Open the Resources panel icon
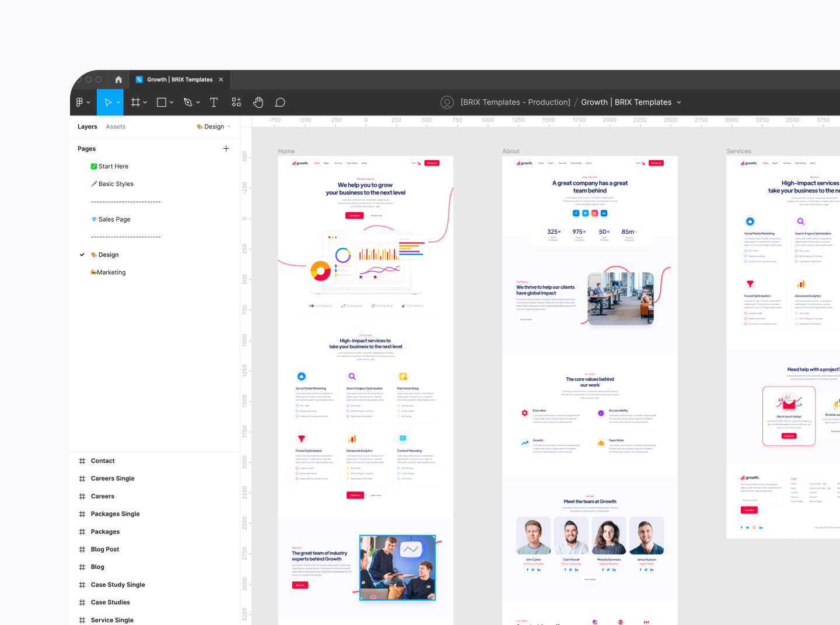 (x=236, y=102)
